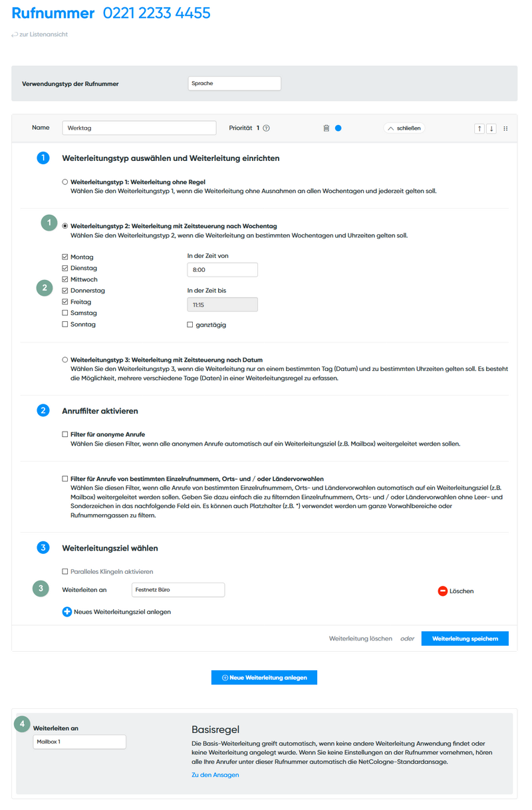Uncheck the Montag checkbox

(65, 257)
